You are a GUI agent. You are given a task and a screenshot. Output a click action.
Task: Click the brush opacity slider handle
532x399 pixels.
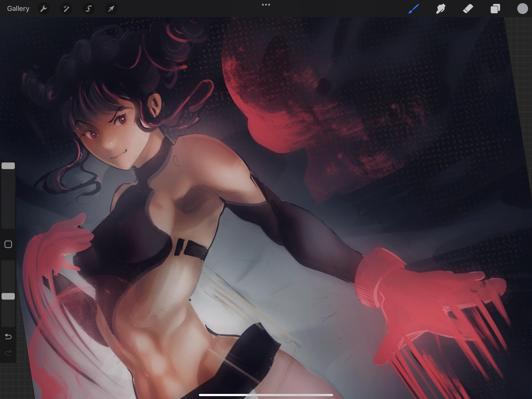8,296
